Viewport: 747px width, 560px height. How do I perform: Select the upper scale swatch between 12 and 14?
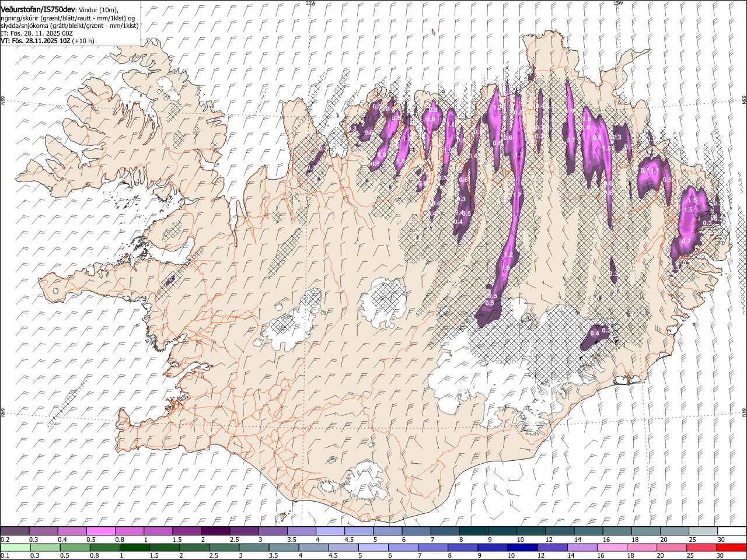pyautogui.click(x=559, y=531)
